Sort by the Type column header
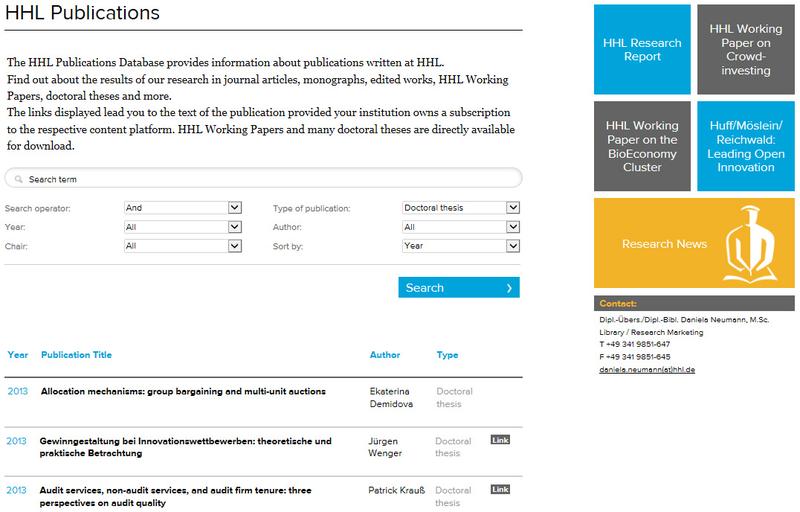 [447, 355]
